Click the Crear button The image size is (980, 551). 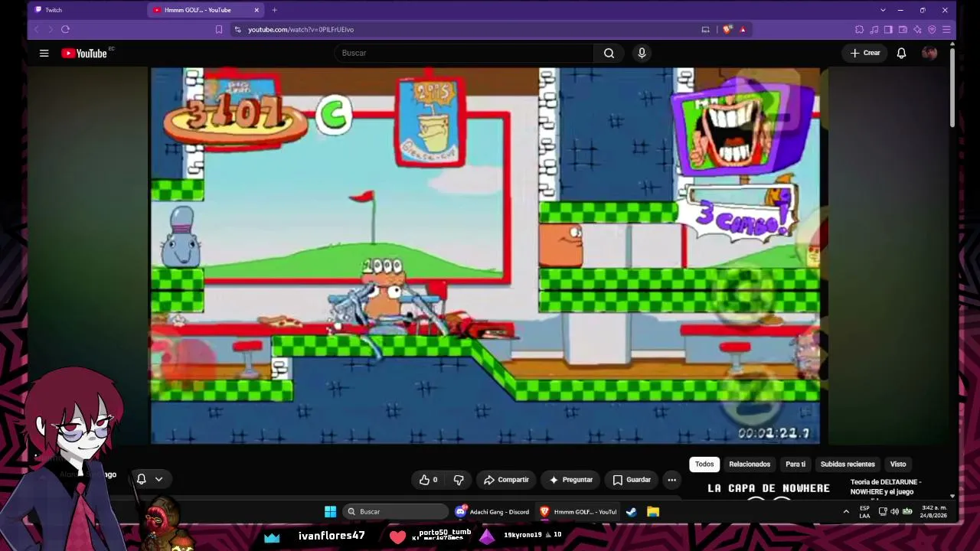click(865, 53)
